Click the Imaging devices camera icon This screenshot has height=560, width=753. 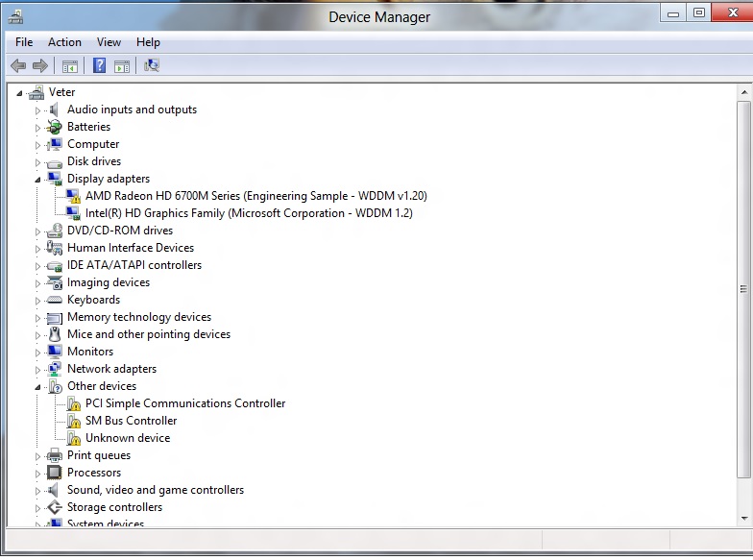[x=55, y=282]
